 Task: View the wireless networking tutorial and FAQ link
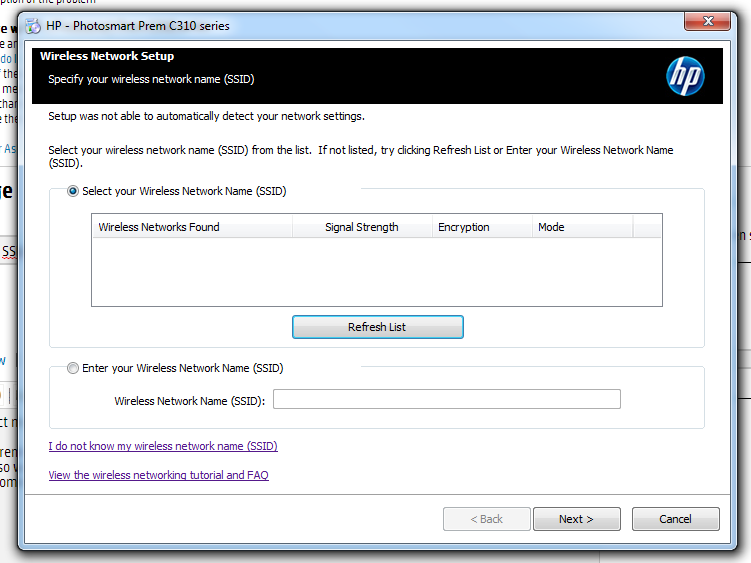click(x=159, y=475)
